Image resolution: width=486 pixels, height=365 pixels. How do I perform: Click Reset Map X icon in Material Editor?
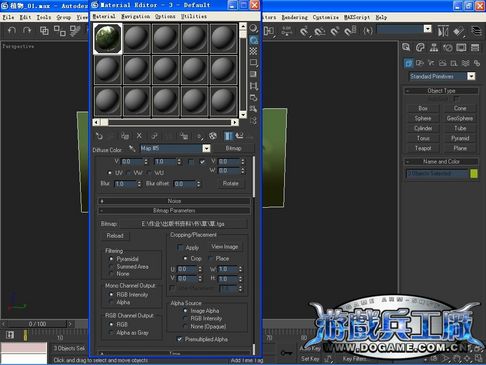139,136
